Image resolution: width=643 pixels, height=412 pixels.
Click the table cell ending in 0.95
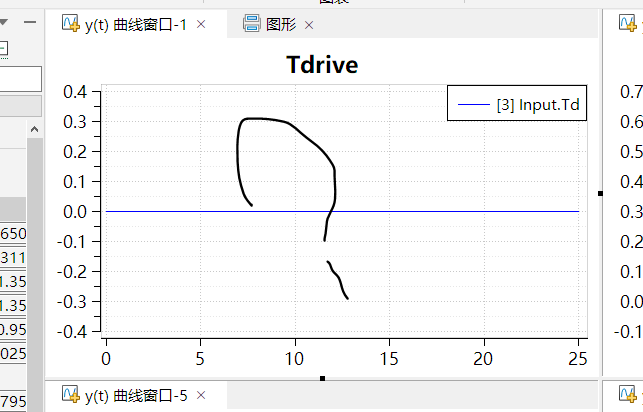tap(13, 330)
